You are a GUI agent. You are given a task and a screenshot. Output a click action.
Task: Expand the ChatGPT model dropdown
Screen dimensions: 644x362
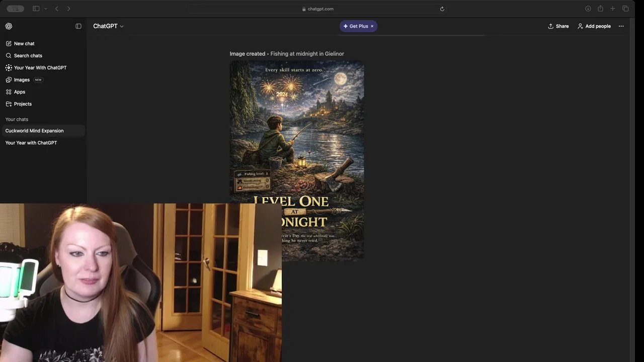click(x=108, y=26)
